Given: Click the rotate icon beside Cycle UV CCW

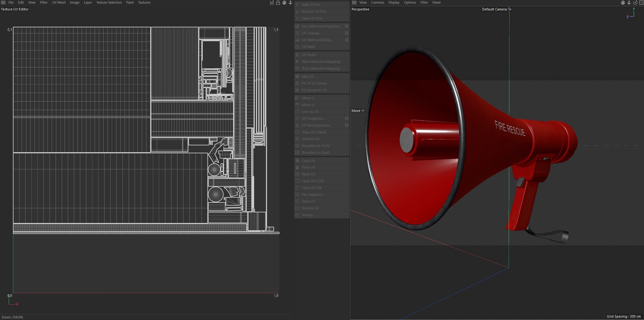Looking at the screenshot, I should pos(297,181).
